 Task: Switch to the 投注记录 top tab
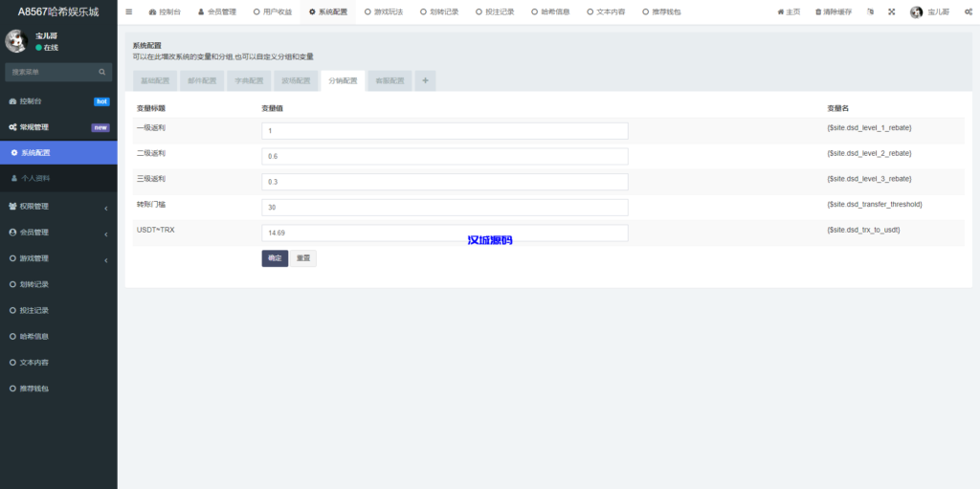495,11
